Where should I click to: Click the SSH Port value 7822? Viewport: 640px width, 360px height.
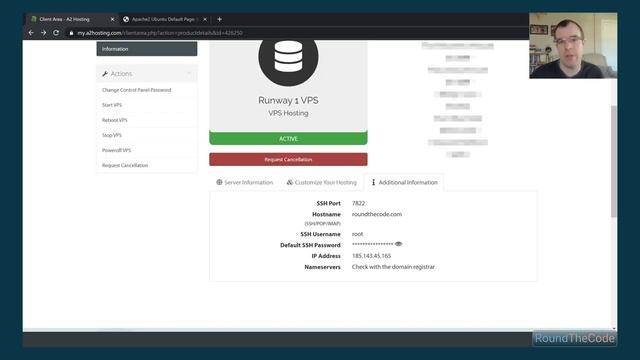click(358, 203)
